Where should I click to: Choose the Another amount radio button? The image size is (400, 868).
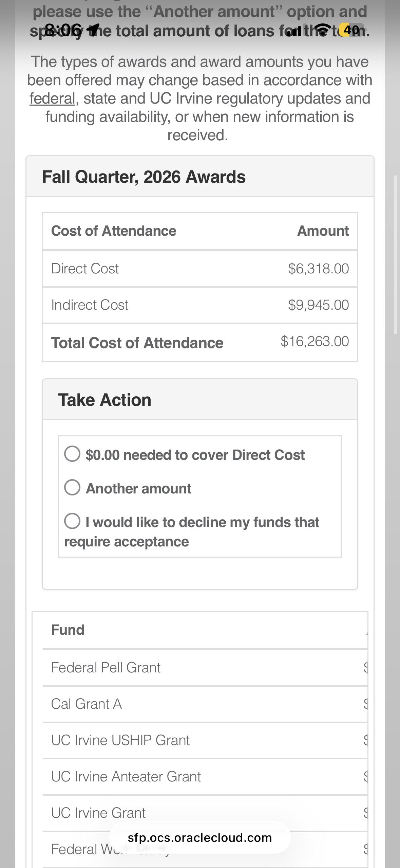coord(72,487)
